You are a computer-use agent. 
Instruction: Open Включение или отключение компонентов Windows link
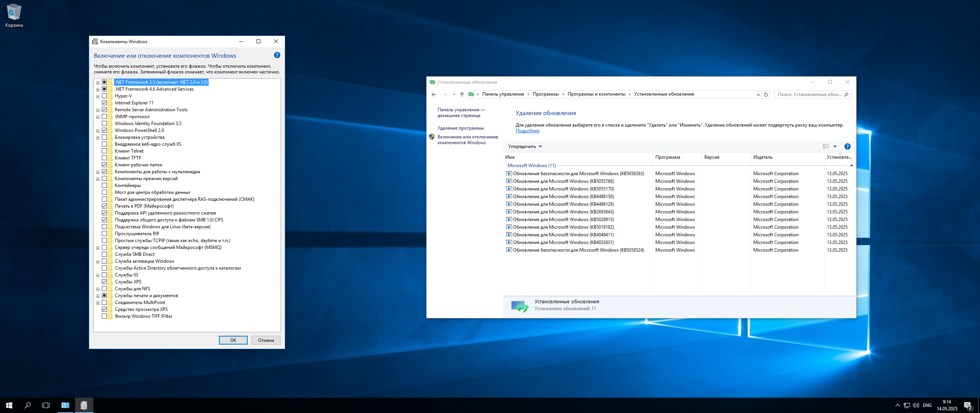click(467, 140)
